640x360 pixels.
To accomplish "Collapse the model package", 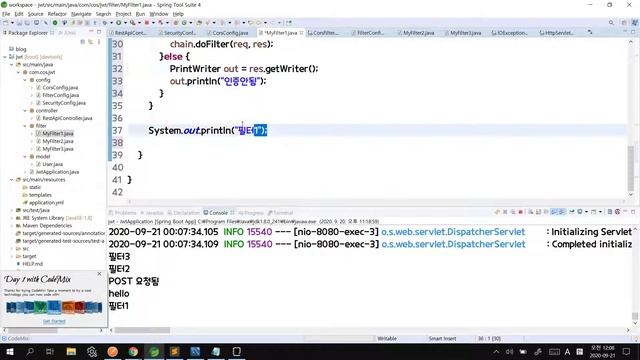I will point(25,156).
